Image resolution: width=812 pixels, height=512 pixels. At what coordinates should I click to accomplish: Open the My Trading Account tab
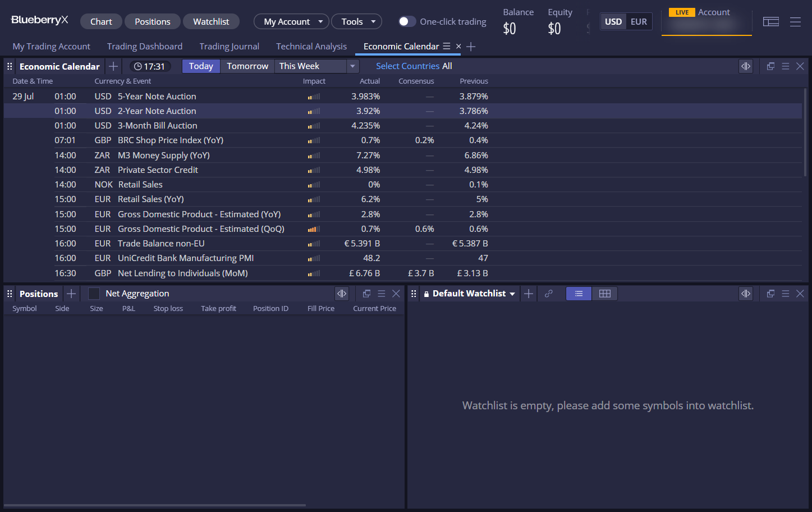52,47
